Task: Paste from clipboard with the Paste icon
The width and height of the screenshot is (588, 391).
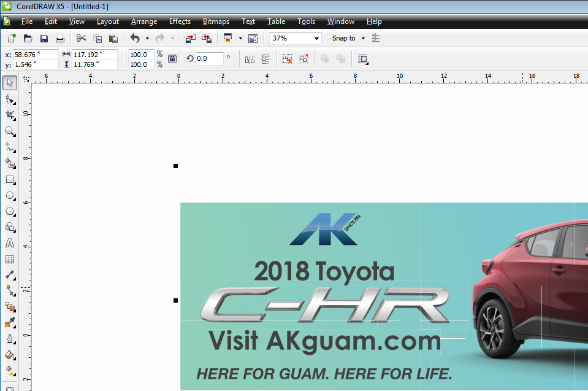Action: pos(113,38)
